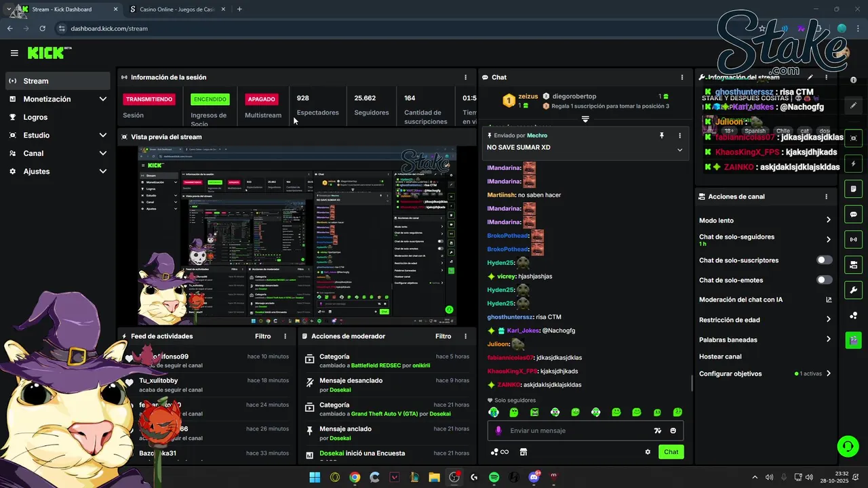868x488 pixels.
Task: Click the broadcast signal sidebar icon
Action: pyautogui.click(x=853, y=239)
